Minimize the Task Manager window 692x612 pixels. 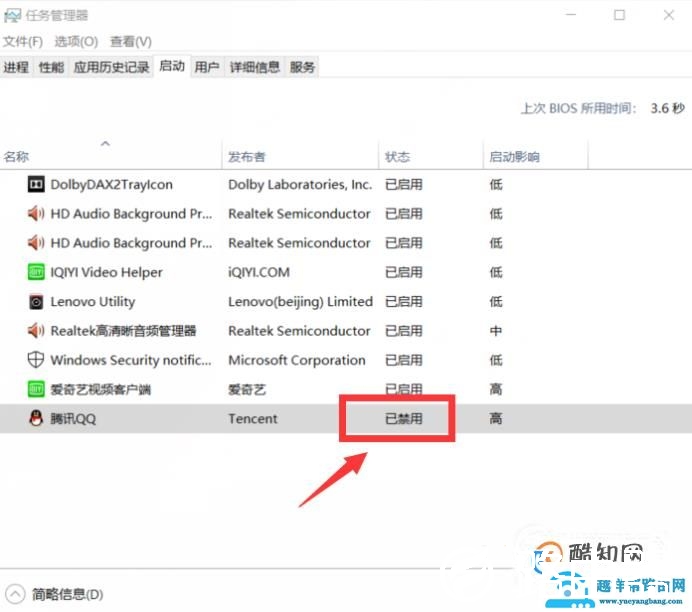pos(571,15)
